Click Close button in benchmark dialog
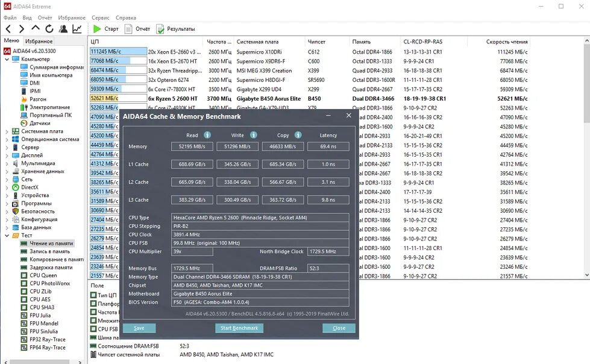 339,328
